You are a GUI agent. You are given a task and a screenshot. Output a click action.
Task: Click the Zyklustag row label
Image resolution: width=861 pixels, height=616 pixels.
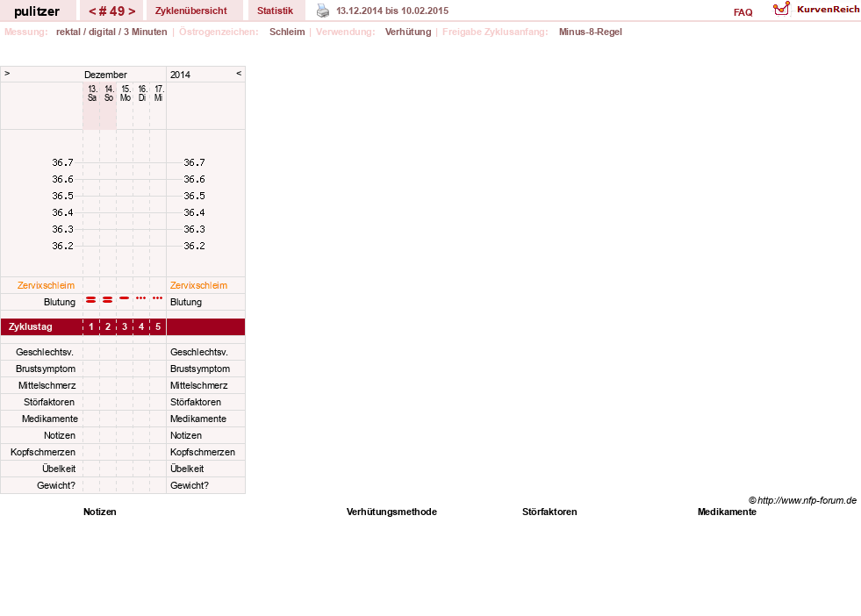click(x=31, y=326)
